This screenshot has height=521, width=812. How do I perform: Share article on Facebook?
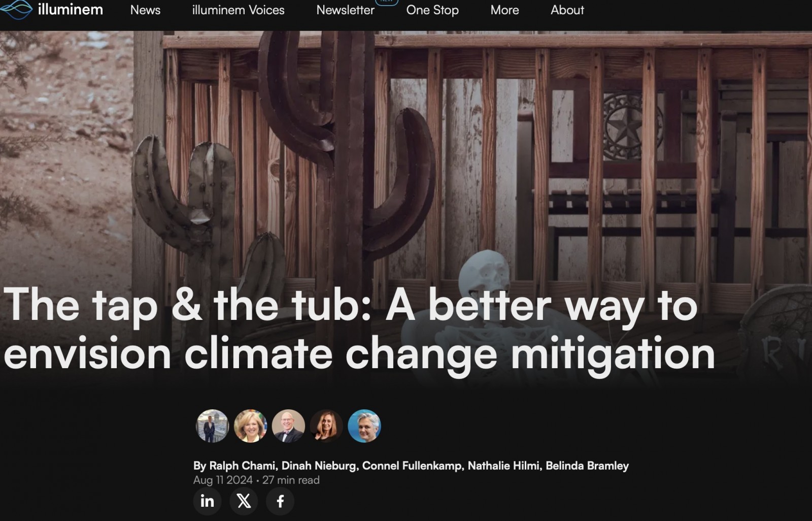(x=280, y=501)
